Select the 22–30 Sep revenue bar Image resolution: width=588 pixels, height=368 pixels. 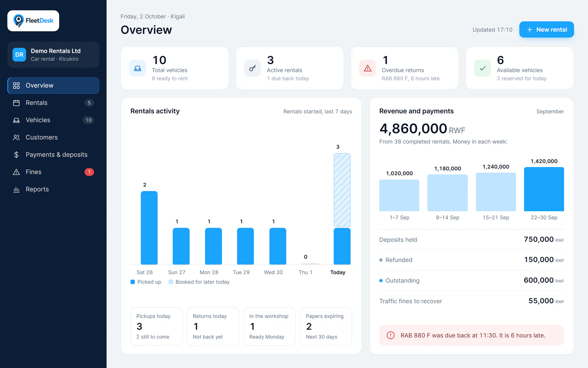(544, 189)
